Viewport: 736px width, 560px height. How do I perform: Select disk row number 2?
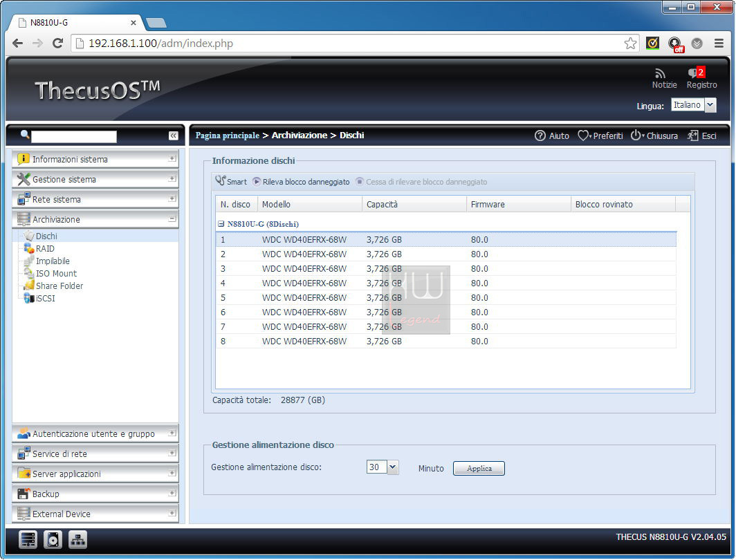coord(446,254)
